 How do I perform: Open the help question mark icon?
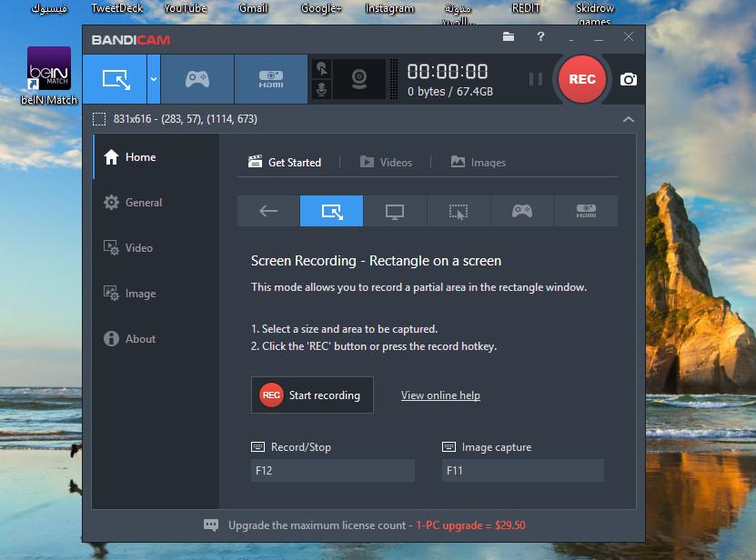pyautogui.click(x=540, y=36)
